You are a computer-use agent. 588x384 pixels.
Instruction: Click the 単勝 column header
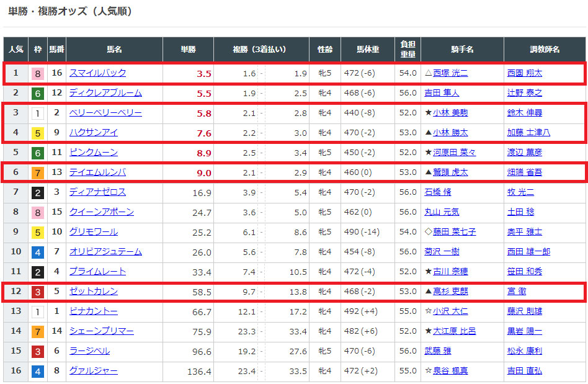click(x=188, y=50)
